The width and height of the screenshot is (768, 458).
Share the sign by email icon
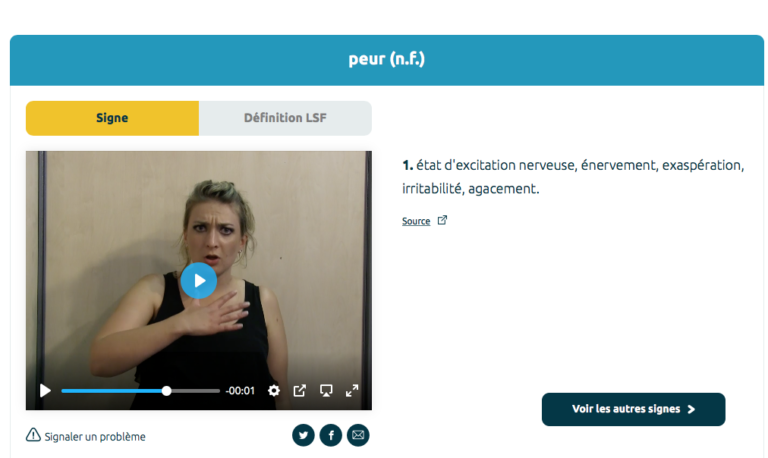pyautogui.click(x=358, y=435)
